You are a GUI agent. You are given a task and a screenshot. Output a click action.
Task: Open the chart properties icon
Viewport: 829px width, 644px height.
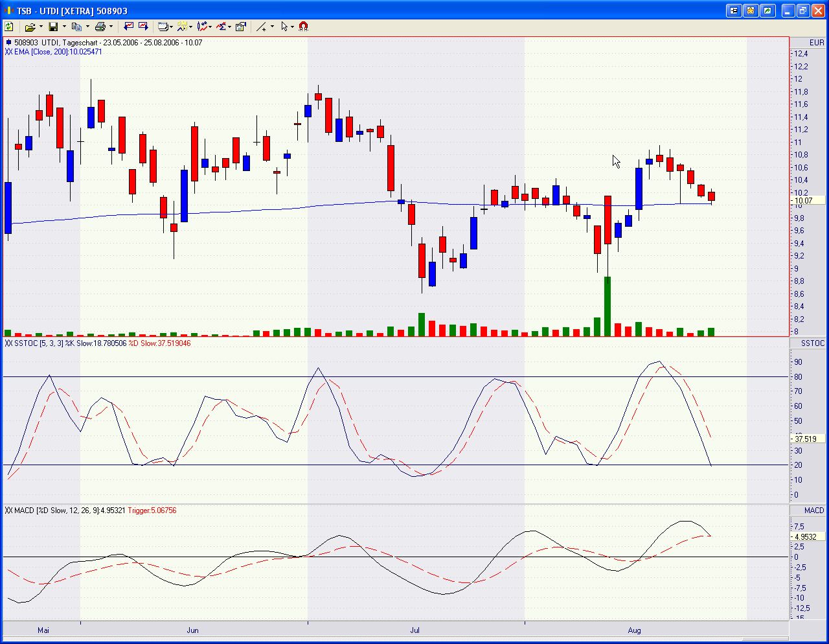(241, 27)
